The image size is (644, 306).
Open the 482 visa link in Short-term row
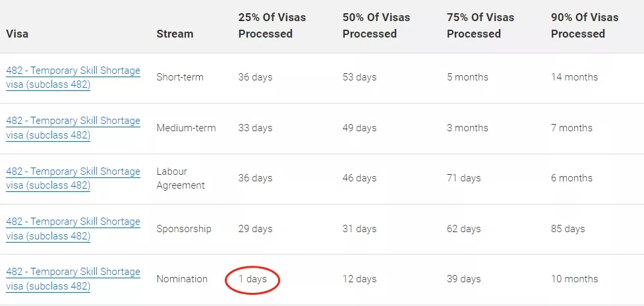coord(73,77)
